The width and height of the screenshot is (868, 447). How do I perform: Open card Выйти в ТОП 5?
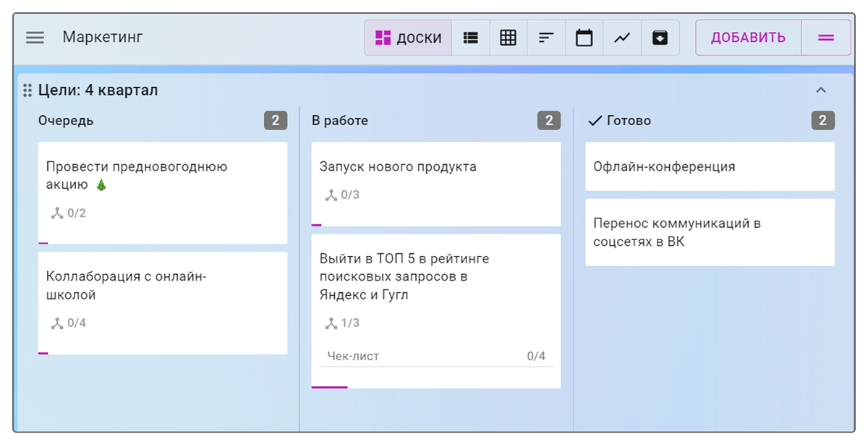(x=436, y=311)
